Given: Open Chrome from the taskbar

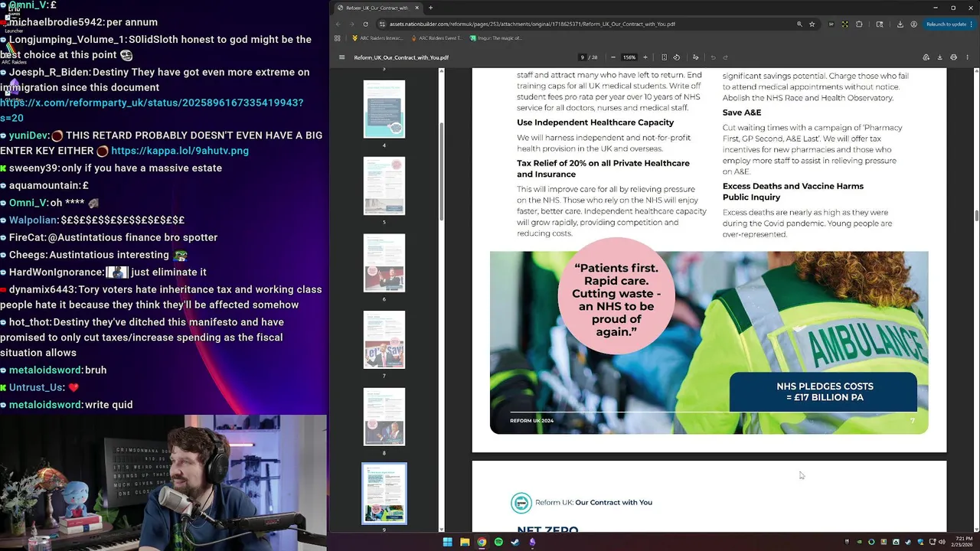Looking at the screenshot, I should 482,542.
